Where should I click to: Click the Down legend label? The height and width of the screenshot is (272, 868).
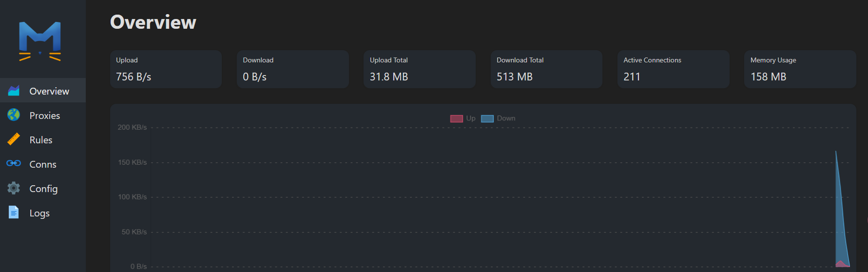pos(506,118)
